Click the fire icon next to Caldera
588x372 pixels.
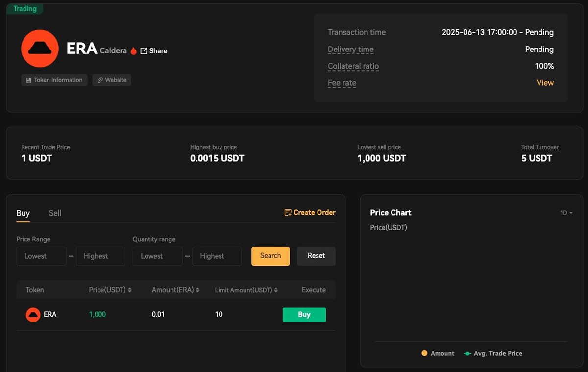click(133, 50)
